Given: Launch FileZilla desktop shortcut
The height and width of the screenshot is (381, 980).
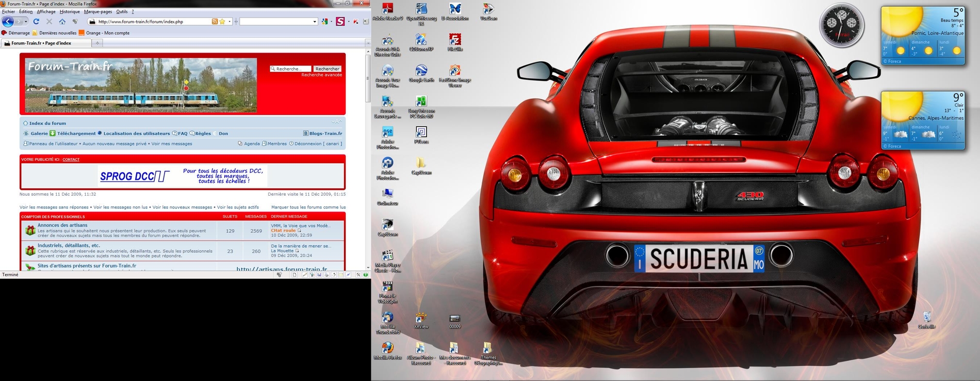Looking at the screenshot, I should (x=455, y=43).
